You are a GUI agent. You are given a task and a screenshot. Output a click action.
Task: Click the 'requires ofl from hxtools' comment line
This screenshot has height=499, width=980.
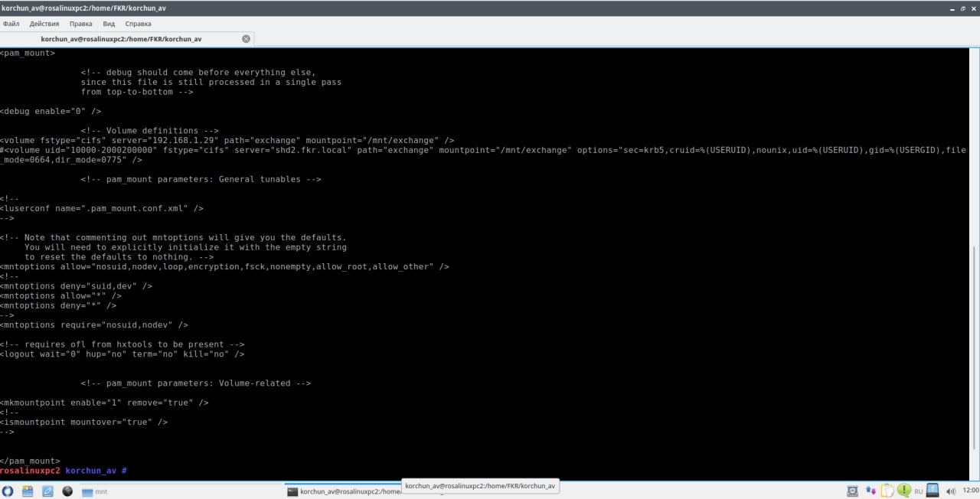[122, 344]
